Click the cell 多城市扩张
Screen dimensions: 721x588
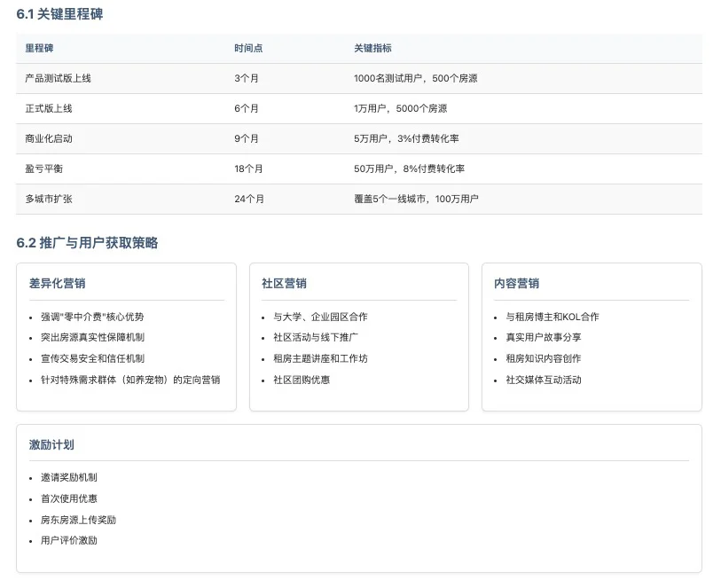click(x=49, y=199)
